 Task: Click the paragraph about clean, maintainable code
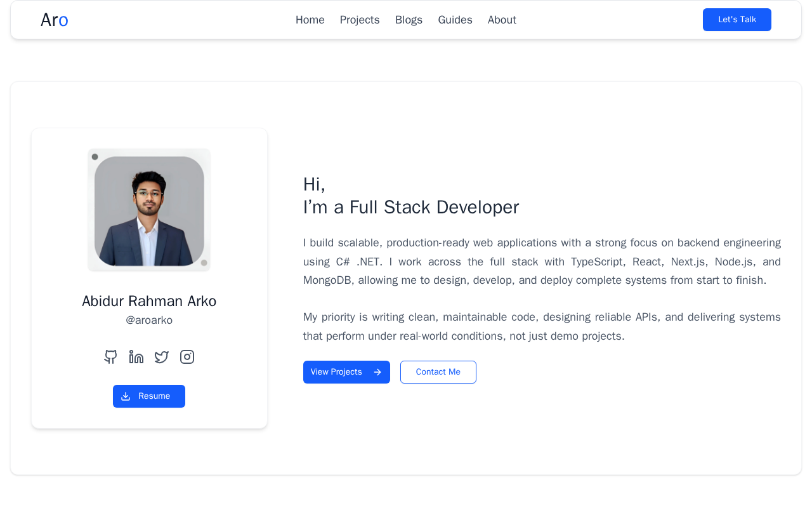(x=542, y=326)
